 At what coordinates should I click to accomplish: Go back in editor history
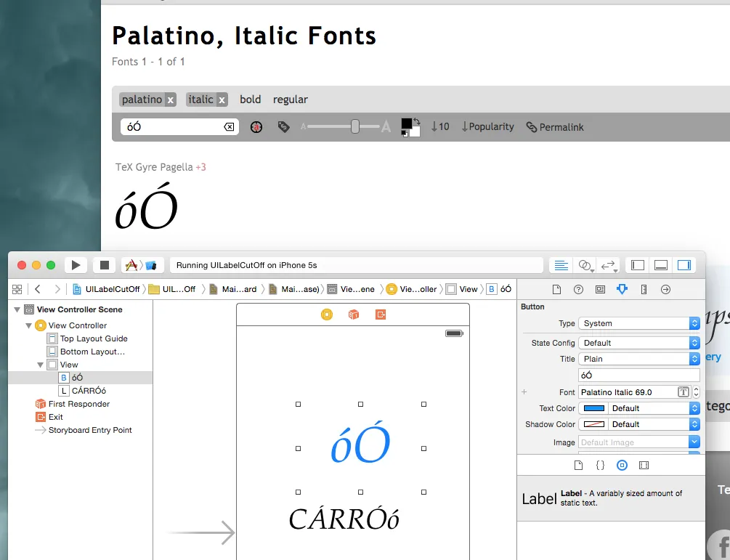tap(38, 289)
